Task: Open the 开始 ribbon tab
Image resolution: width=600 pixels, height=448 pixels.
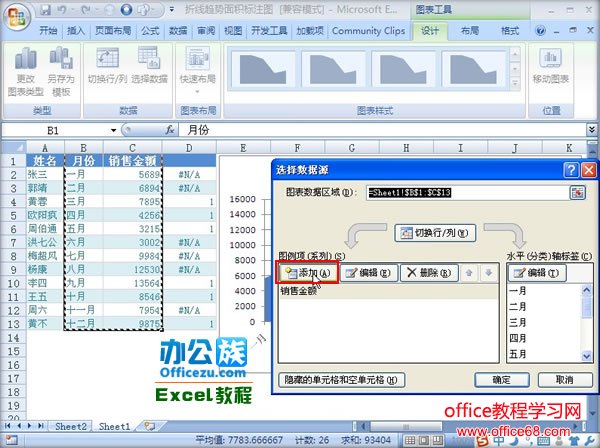Action: 49,31
